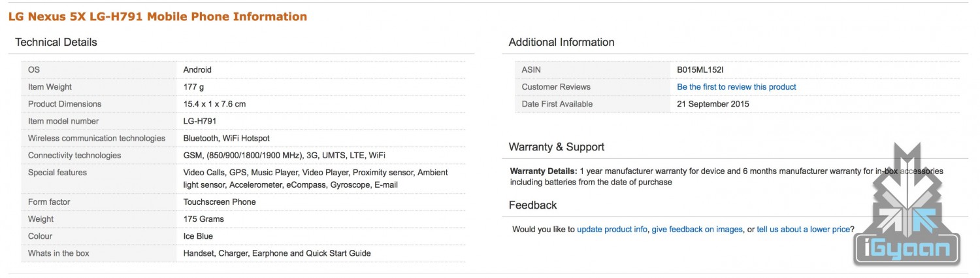Click the "update product info" link
Viewport: 980px width, 278px height.
pyautogui.click(x=612, y=230)
